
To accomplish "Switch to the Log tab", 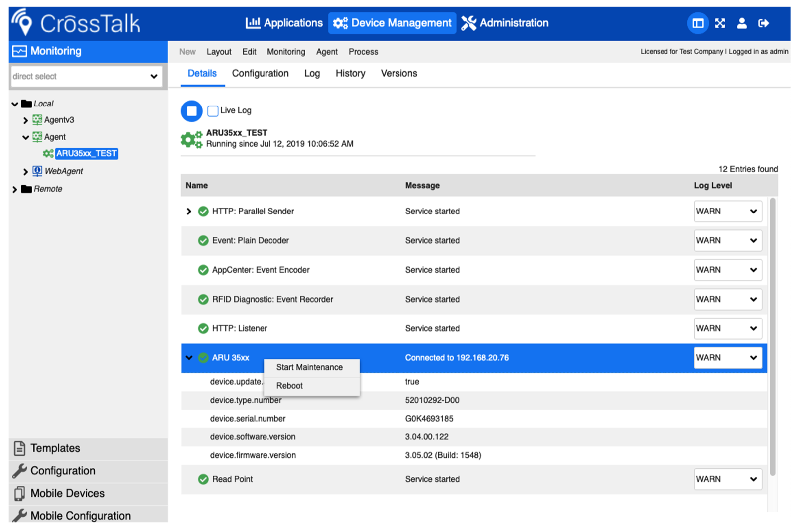I will [x=312, y=73].
